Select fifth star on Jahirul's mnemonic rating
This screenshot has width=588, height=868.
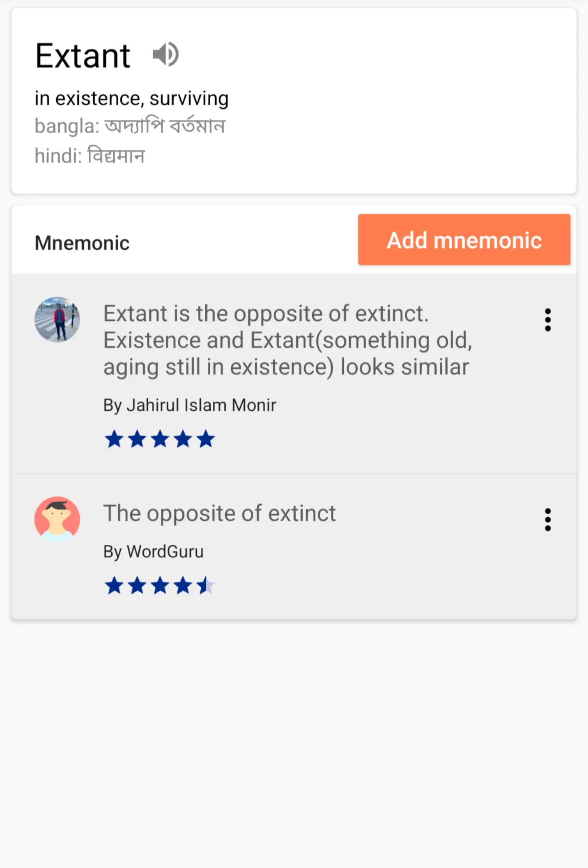[206, 439]
